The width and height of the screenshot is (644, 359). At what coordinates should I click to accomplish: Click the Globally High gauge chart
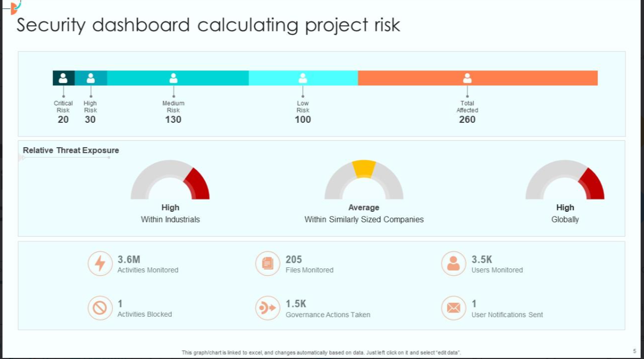pyautogui.click(x=565, y=179)
